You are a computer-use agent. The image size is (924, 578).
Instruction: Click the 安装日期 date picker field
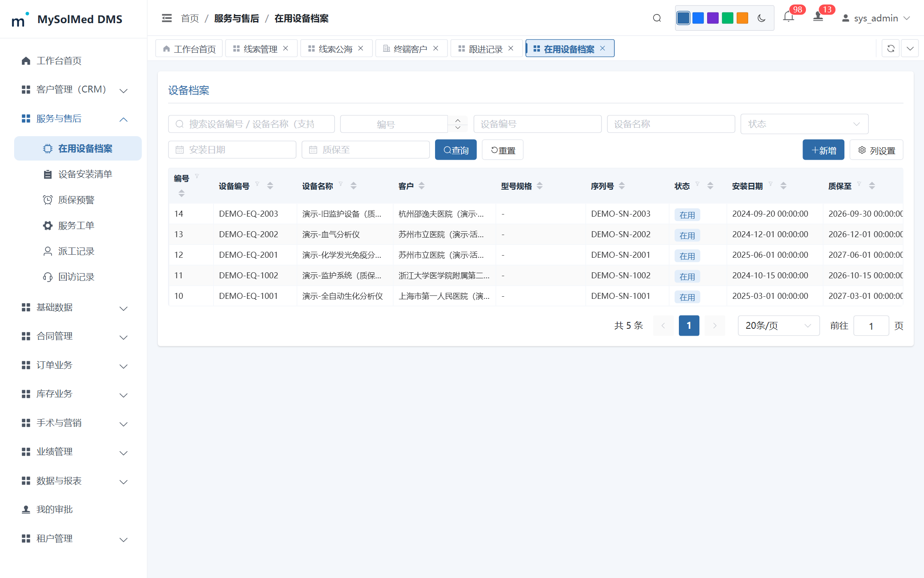tap(232, 150)
